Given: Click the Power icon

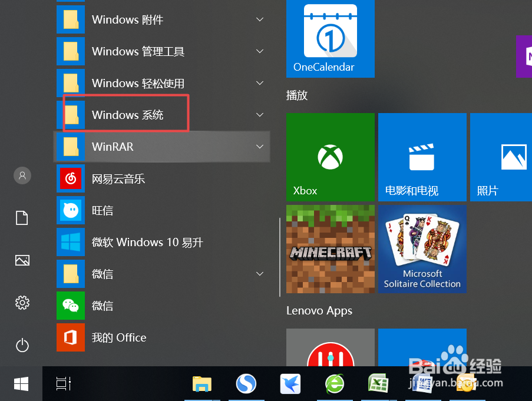Looking at the screenshot, I should tap(22, 346).
